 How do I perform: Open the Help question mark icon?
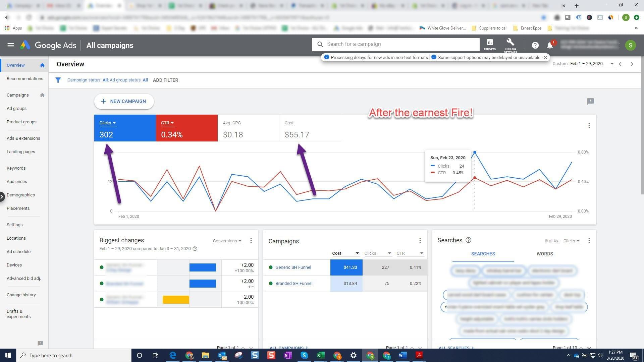[x=535, y=45]
